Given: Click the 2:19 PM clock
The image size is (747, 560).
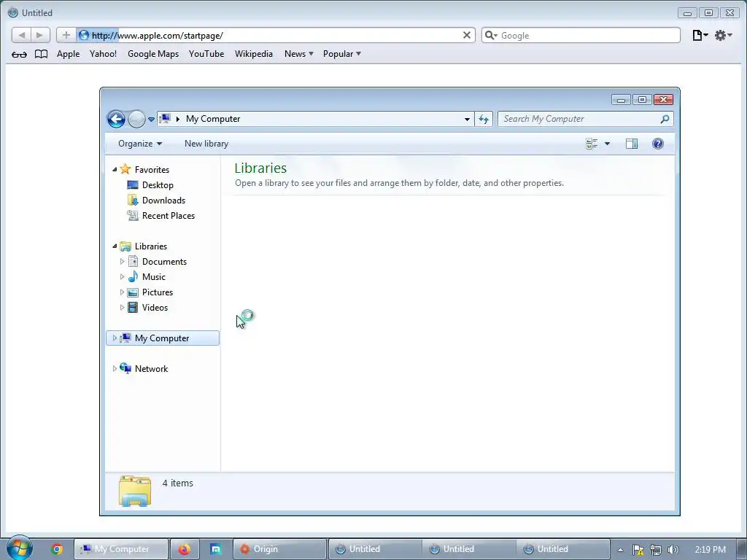Looking at the screenshot, I should [710, 550].
